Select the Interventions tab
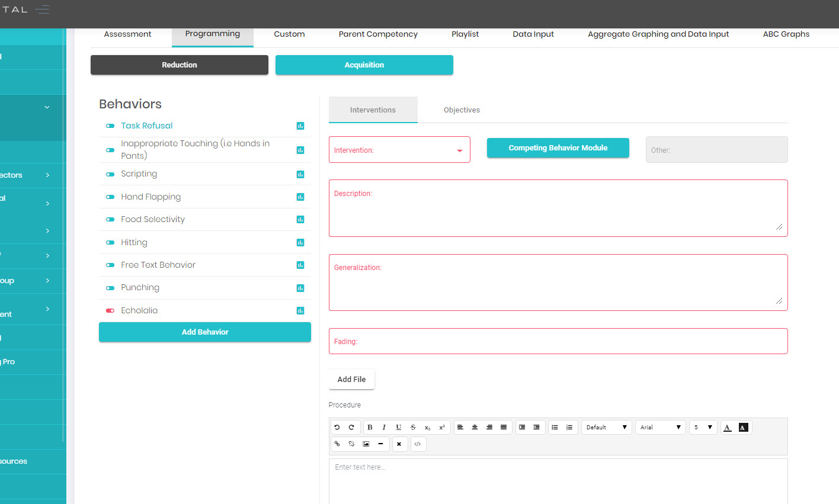 point(373,110)
